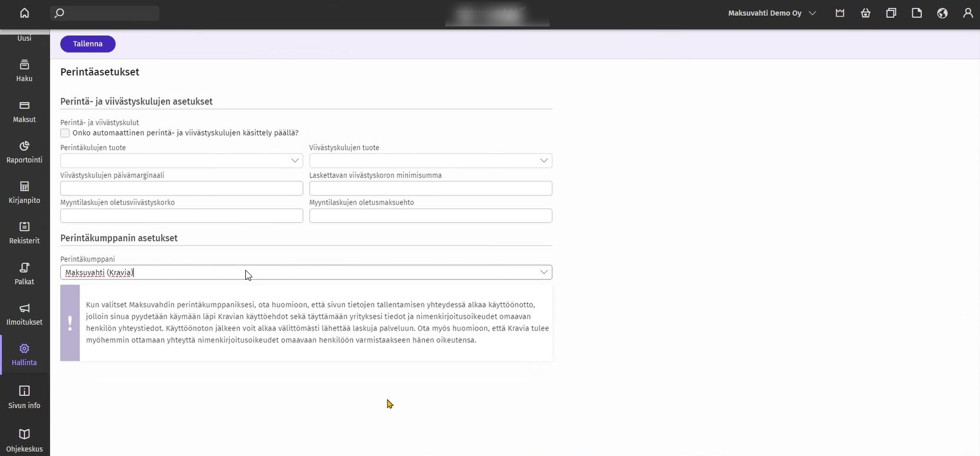Focus the Viivästyskulujen päivämarginaali field
Image resolution: width=980 pixels, height=456 pixels.
182,188
